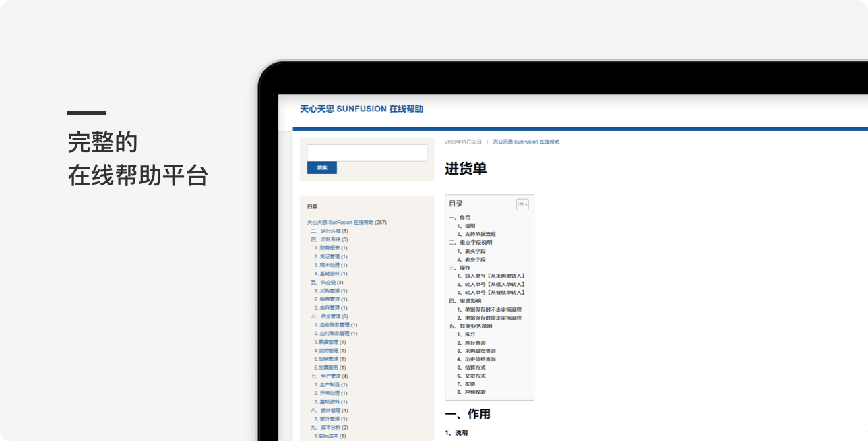Click the 天心天思 SunFusion 在线帮助 category link beside the date

526,142
